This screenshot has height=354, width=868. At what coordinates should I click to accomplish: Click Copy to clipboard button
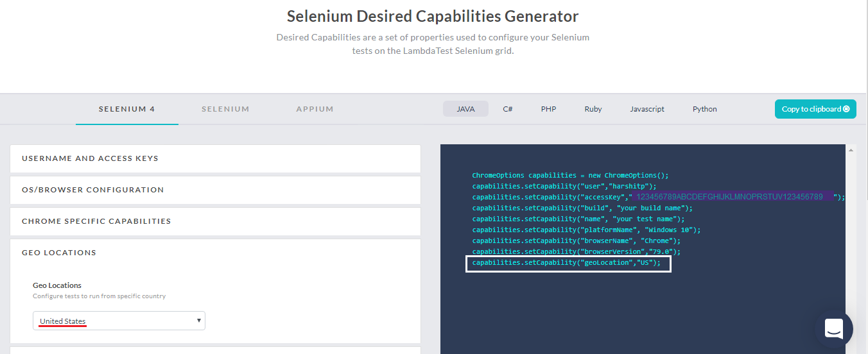815,109
